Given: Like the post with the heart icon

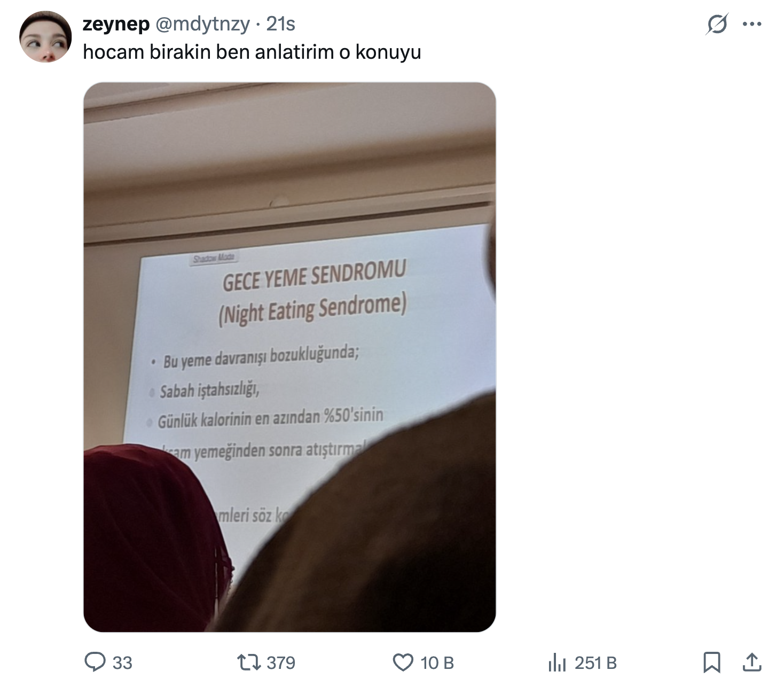Looking at the screenshot, I should tap(403, 662).
